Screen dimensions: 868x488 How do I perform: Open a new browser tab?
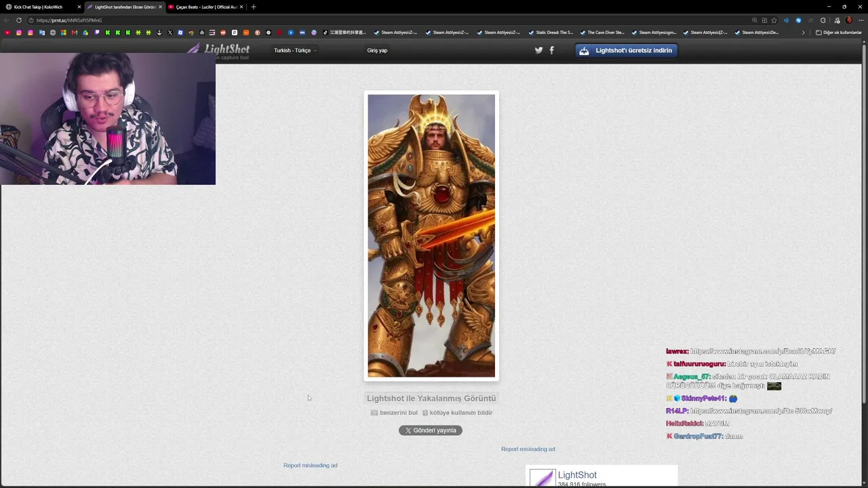(253, 7)
